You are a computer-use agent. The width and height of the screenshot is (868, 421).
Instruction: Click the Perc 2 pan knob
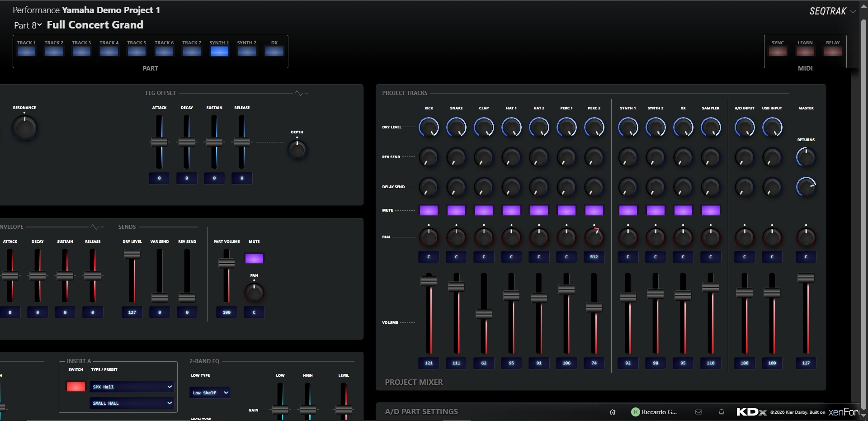[x=594, y=237]
